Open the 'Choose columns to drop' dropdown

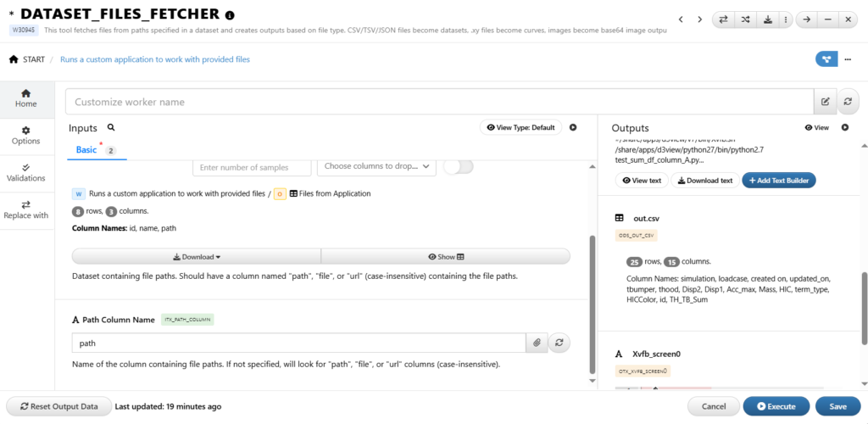click(x=377, y=166)
